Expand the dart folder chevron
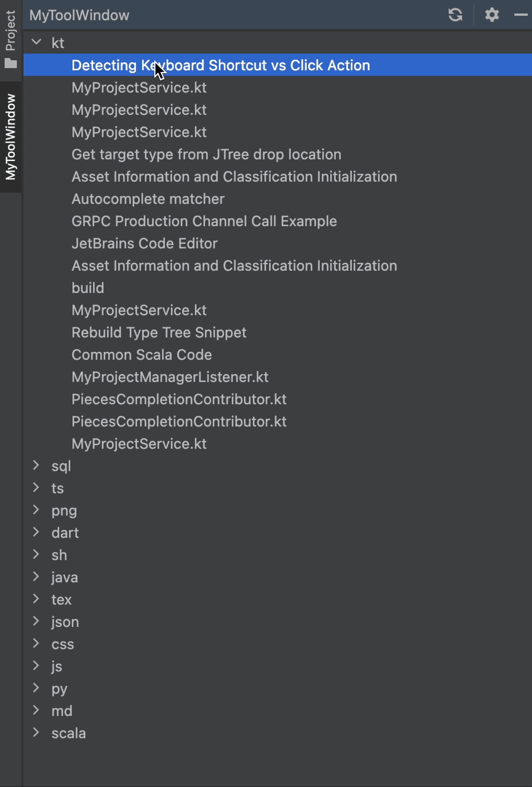The width and height of the screenshot is (532, 787). pos(36,532)
